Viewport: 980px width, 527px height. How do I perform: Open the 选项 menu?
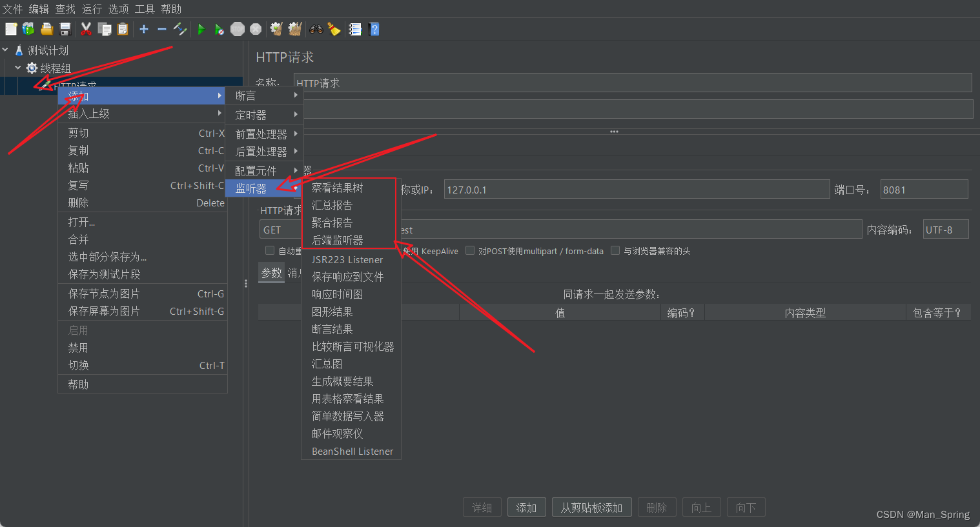coord(118,9)
